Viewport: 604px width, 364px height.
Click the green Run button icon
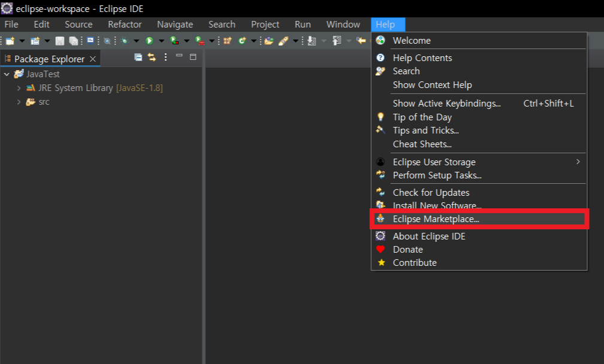(x=150, y=41)
